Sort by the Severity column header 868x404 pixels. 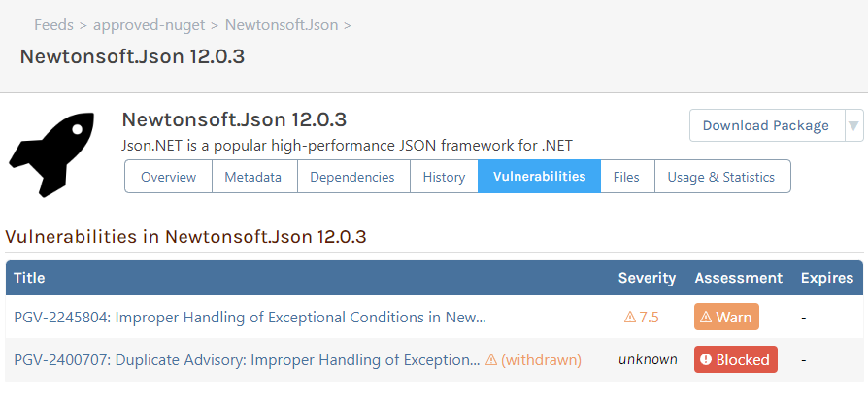(x=647, y=278)
